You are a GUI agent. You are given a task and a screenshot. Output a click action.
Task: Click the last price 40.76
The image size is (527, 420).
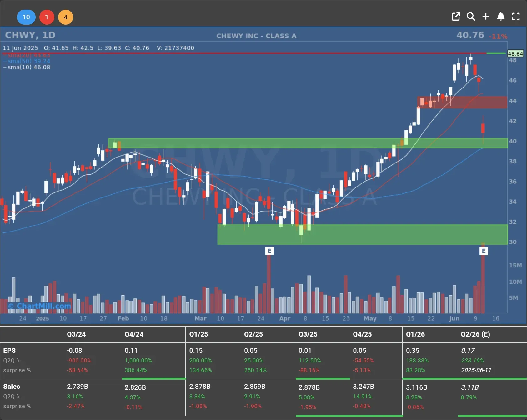click(470, 35)
